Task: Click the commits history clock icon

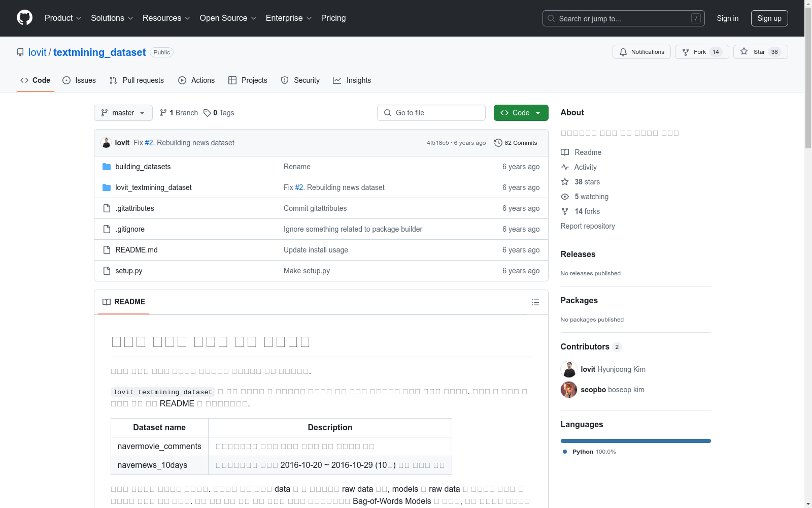Action: coord(498,143)
